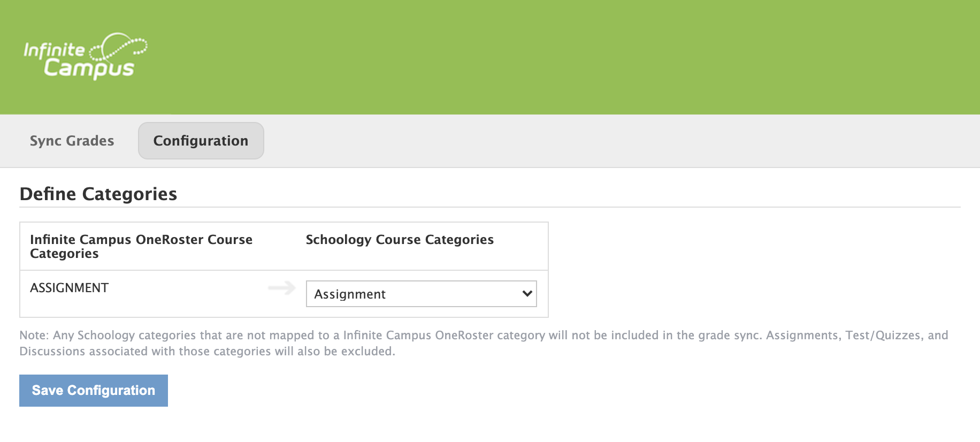The height and width of the screenshot is (442, 980).
Task: Click the note about unmapped categories
Action: tap(484, 336)
